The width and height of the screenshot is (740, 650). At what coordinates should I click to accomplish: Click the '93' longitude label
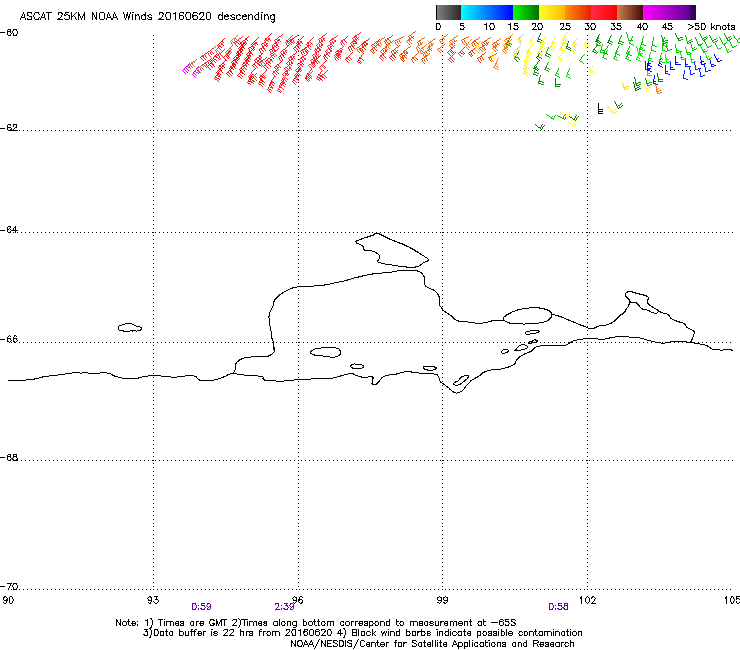153,600
